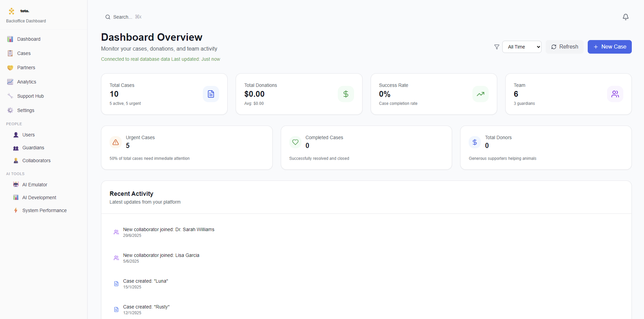This screenshot has width=644, height=319.
Task: Click the icon beside Dr. Sarah Williams activity
Action: click(116, 232)
